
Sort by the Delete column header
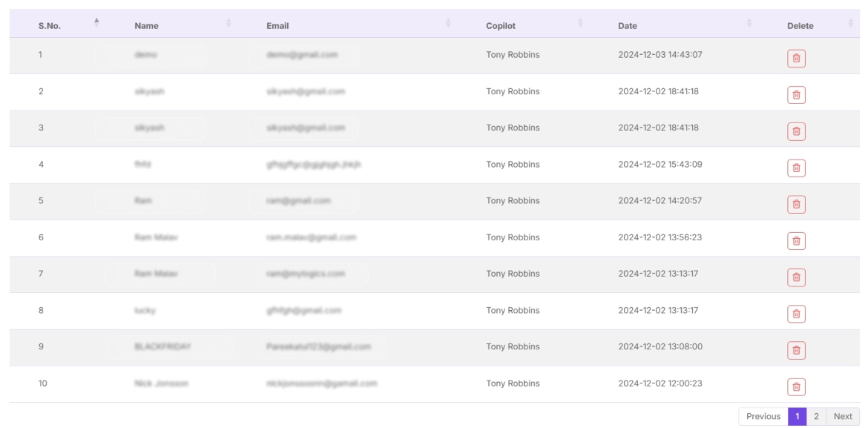pyautogui.click(x=800, y=26)
